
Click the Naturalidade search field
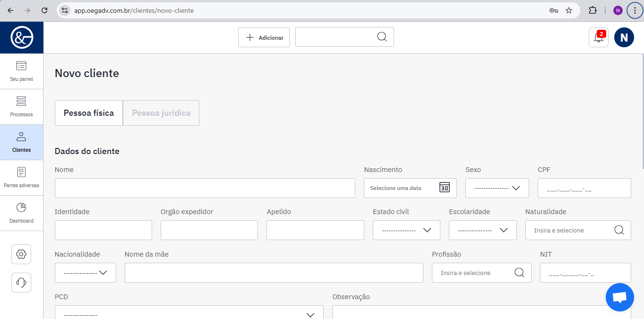pyautogui.click(x=578, y=230)
